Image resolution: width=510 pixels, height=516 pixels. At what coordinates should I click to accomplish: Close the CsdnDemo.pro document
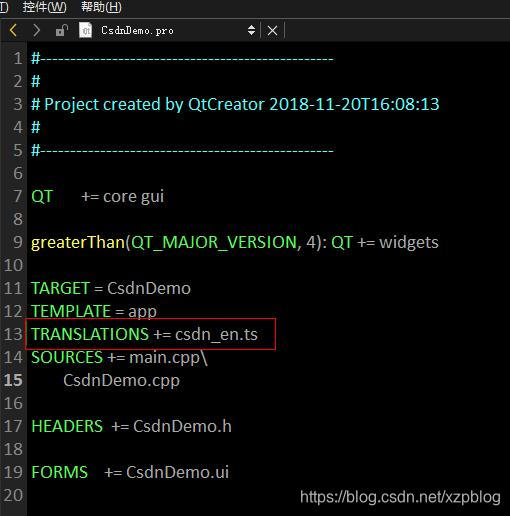click(272, 31)
